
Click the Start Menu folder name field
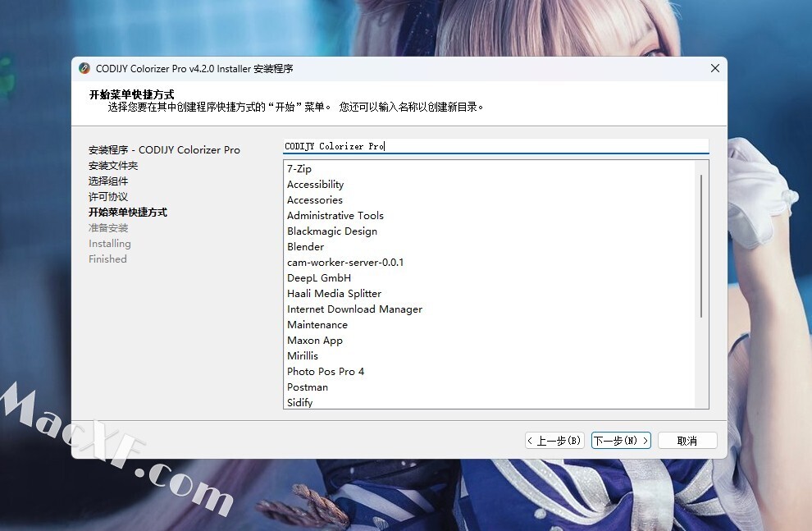coord(495,146)
